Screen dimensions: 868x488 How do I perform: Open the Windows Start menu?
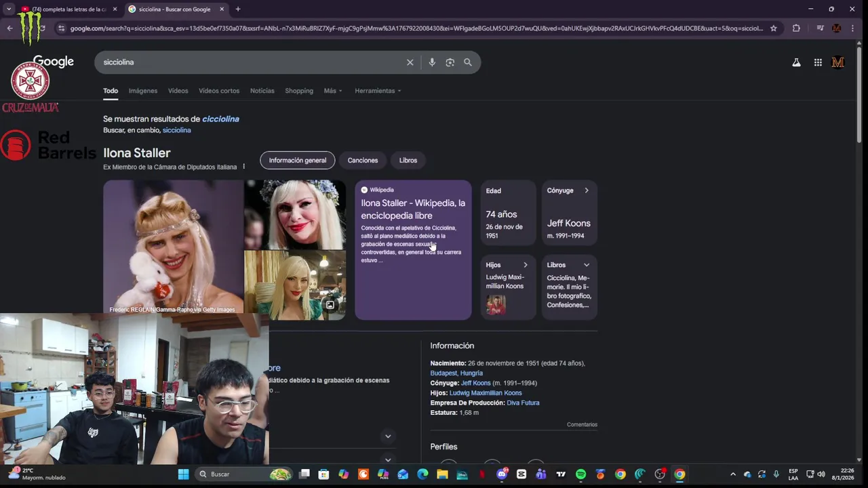point(184,474)
